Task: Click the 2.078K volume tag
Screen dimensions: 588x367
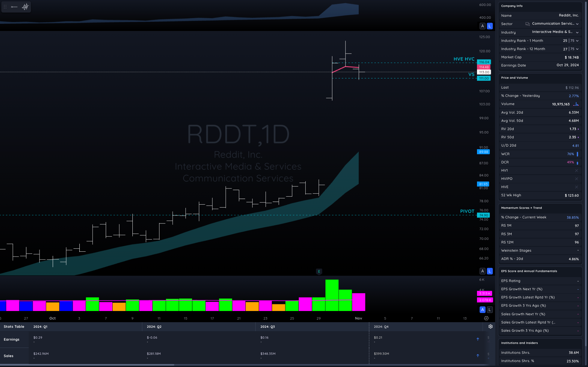Action: click(x=484, y=300)
